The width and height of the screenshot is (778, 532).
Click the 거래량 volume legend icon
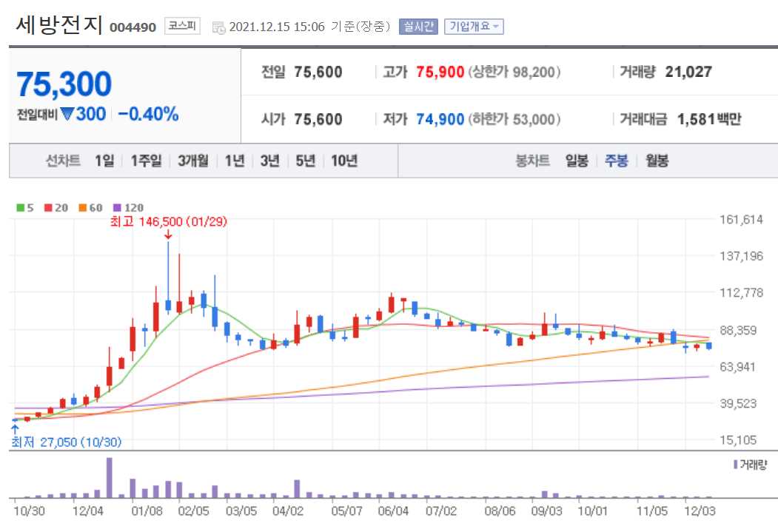[x=735, y=462]
